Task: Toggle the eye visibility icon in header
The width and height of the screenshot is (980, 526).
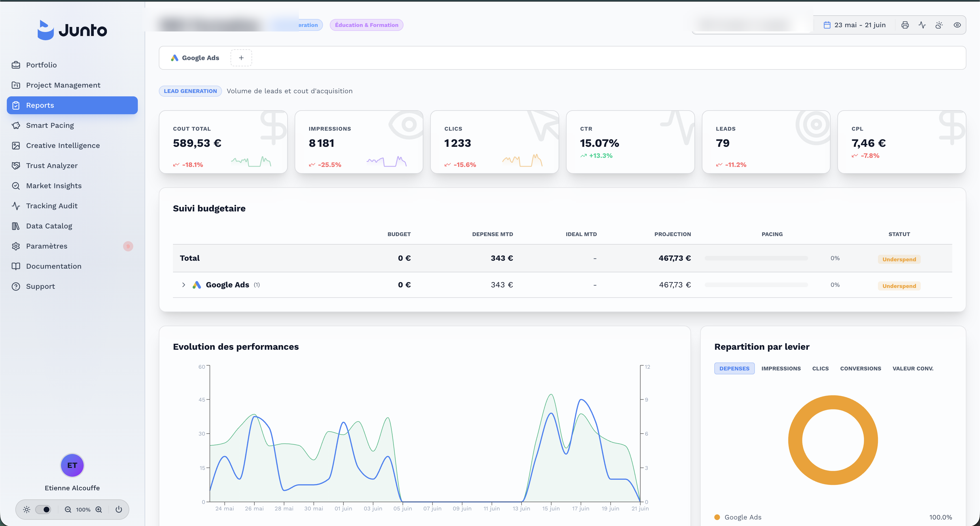Action: 957,25
